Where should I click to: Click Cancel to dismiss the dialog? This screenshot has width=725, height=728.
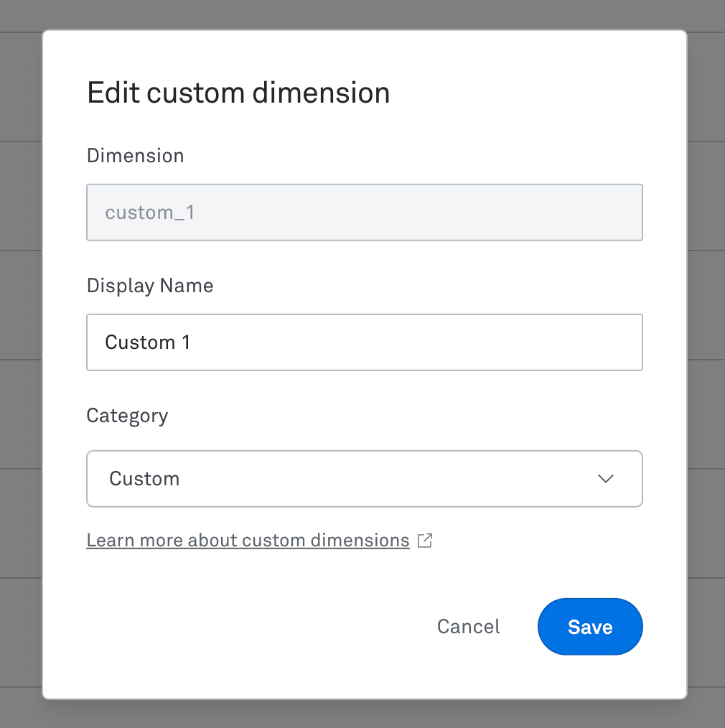(x=467, y=626)
